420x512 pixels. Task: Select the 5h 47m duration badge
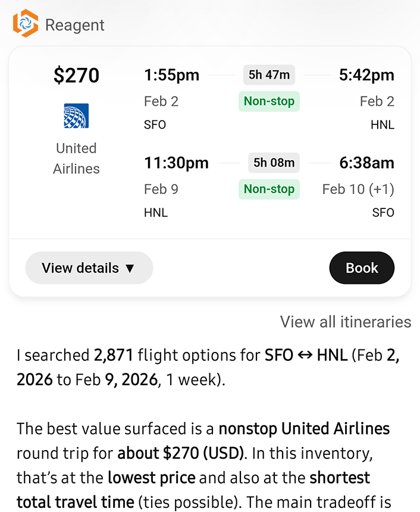coord(269,75)
